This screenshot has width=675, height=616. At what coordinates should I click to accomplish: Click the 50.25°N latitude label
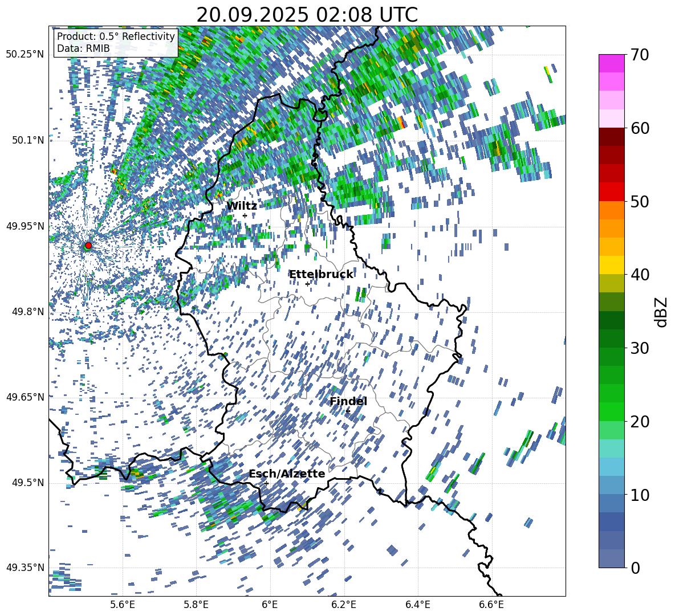pos(25,55)
